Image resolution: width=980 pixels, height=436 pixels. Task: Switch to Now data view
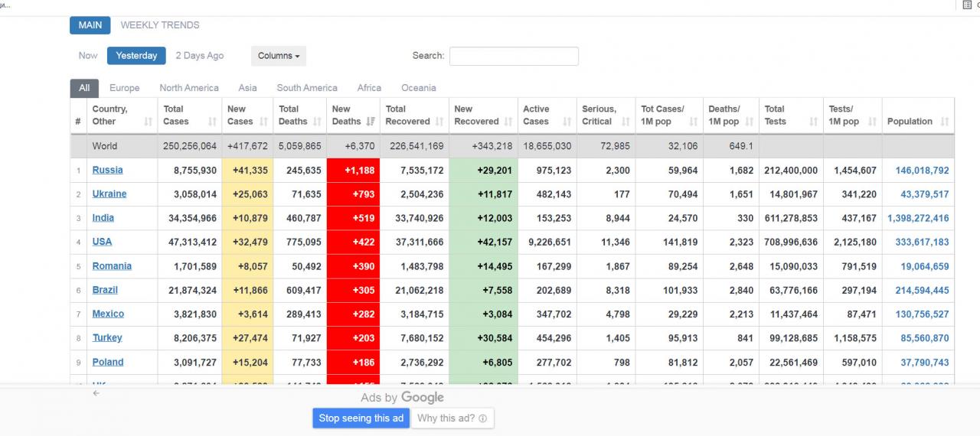point(88,56)
